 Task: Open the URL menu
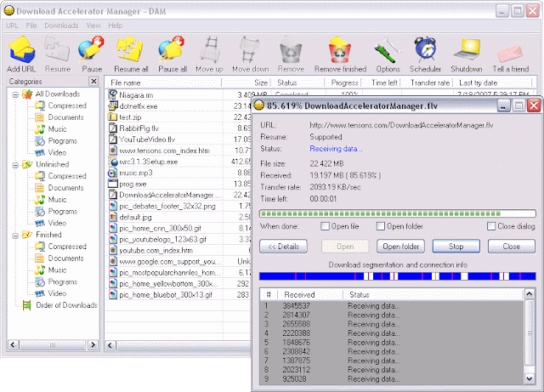click(12, 26)
